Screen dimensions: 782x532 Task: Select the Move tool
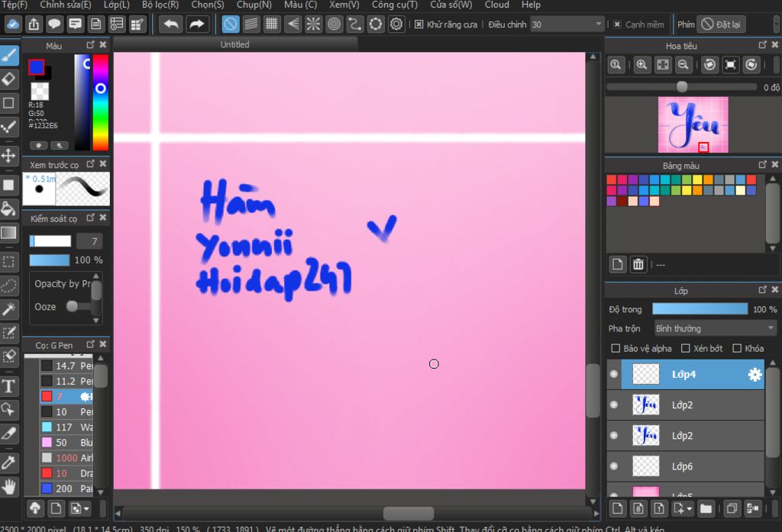click(x=9, y=156)
